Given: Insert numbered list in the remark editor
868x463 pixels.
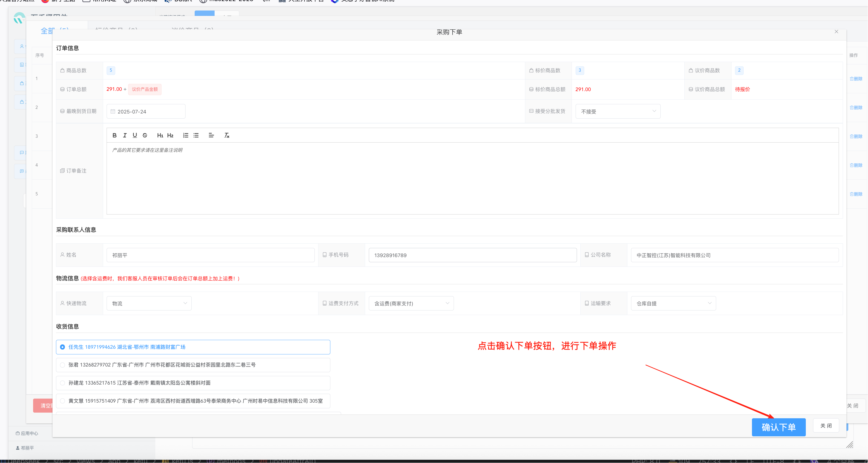Looking at the screenshot, I should click(x=186, y=135).
